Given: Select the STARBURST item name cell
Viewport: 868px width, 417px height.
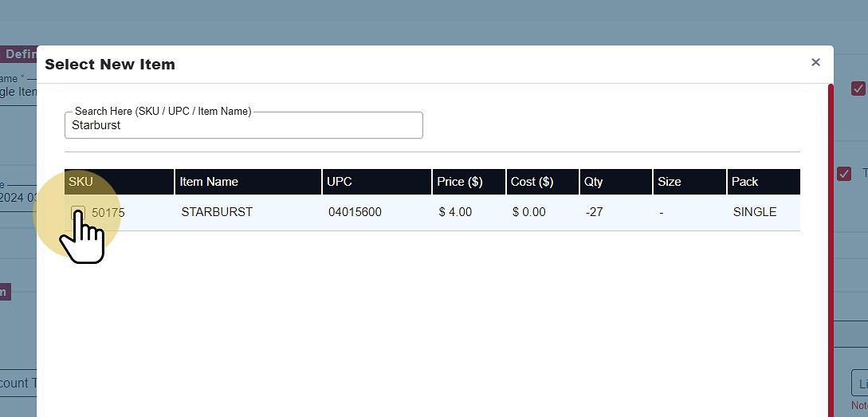Looking at the screenshot, I should pyautogui.click(x=217, y=212).
